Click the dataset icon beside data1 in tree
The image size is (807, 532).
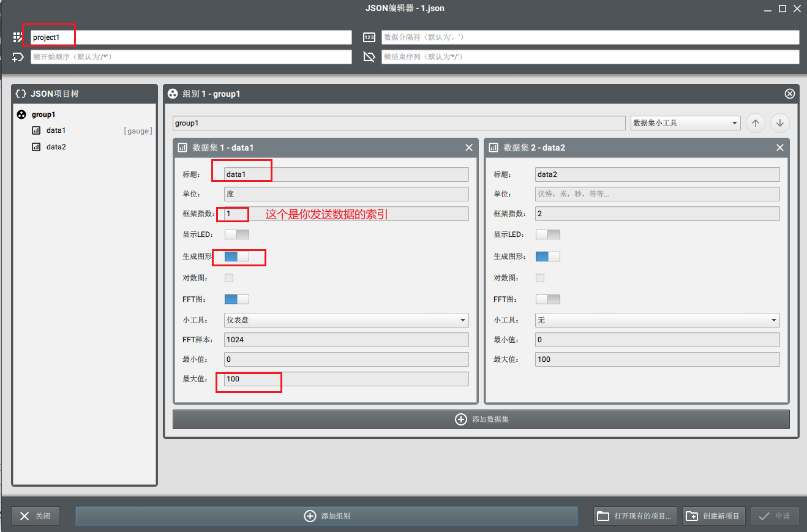coord(36,130)
